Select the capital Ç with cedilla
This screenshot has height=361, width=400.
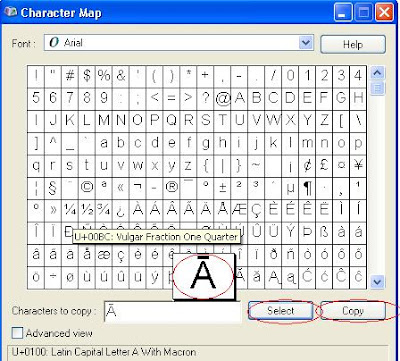click(x=256, y=211)
